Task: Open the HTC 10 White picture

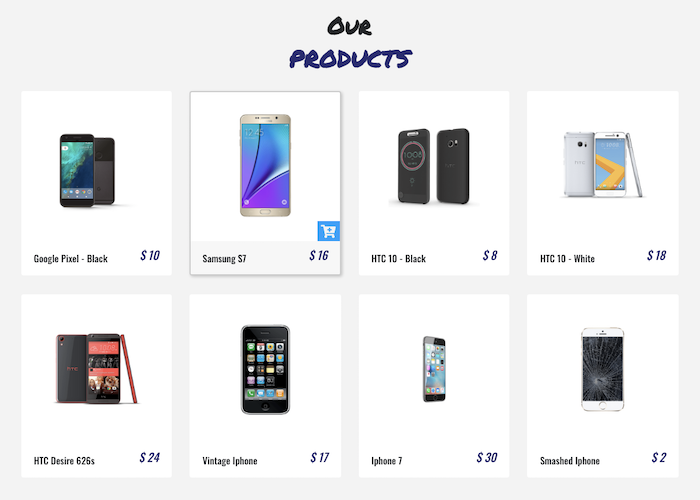Action: pyautogui.click(x=603, y=164)
